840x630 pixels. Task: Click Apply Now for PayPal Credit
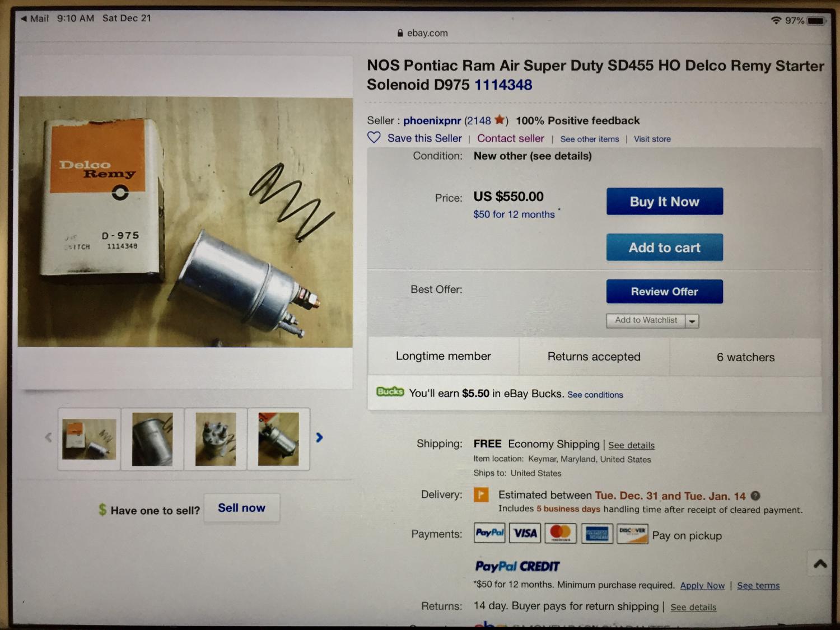pos(702,586)
